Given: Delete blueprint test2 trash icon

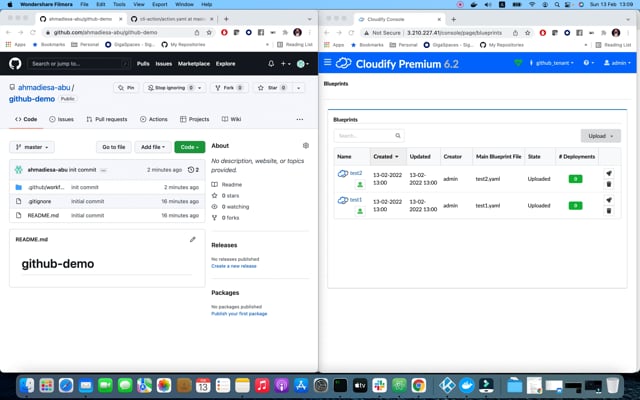Looking at the screenshot, I should click(x=609, y=184).
